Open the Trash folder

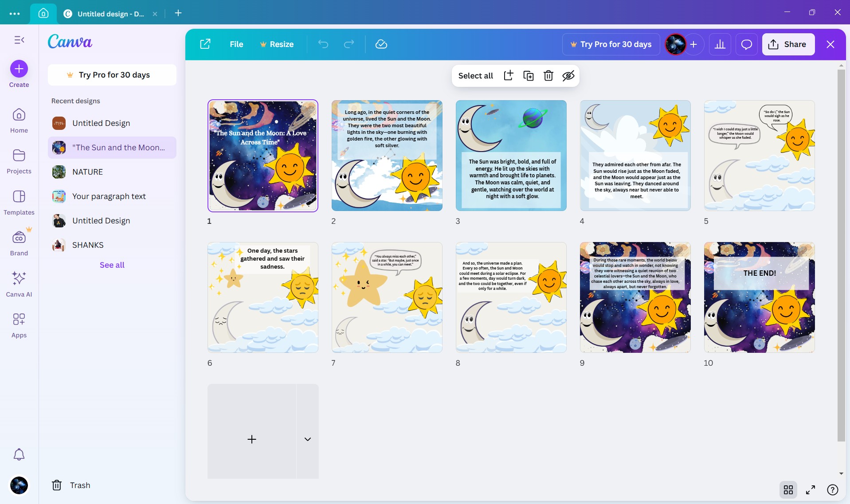[71, 485]
